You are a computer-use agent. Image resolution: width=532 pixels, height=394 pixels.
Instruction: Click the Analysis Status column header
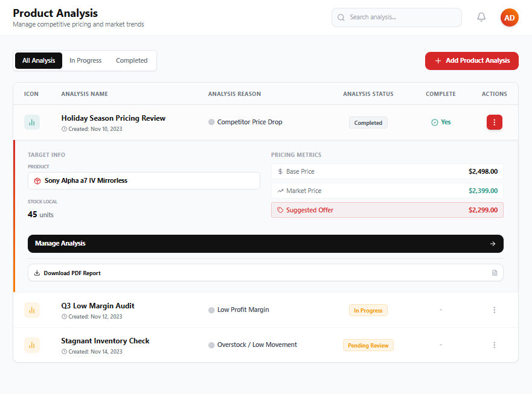click(x=368, y=94)
